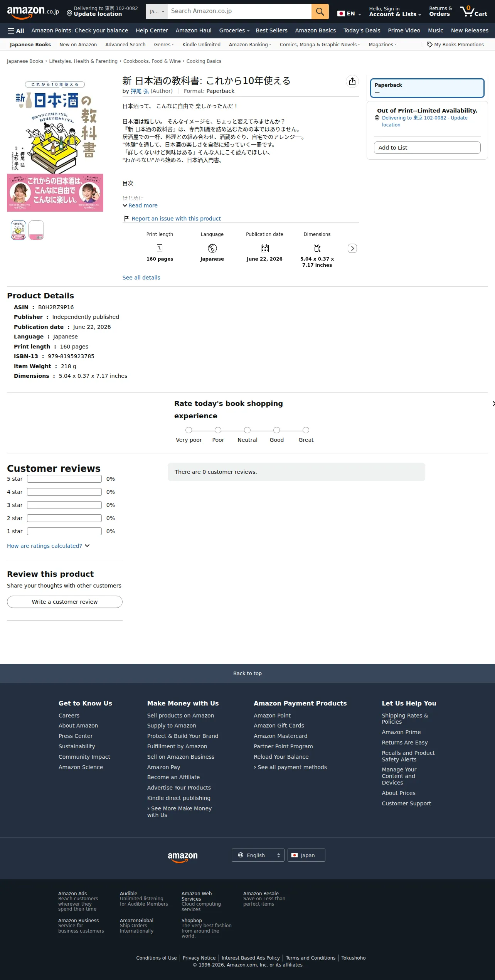Viewport: 495px width, 980px height.
Task: Click Write a customer review
Action: [x=65, y=602]
